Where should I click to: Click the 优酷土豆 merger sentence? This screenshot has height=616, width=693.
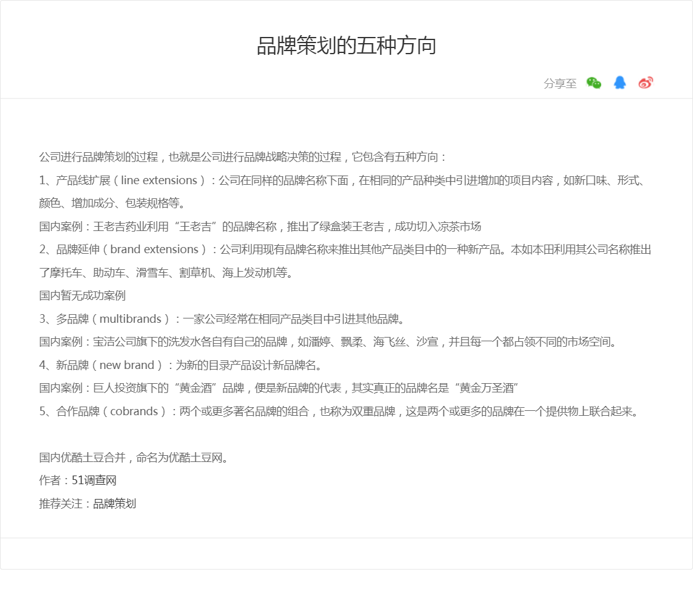click(134, 458)
